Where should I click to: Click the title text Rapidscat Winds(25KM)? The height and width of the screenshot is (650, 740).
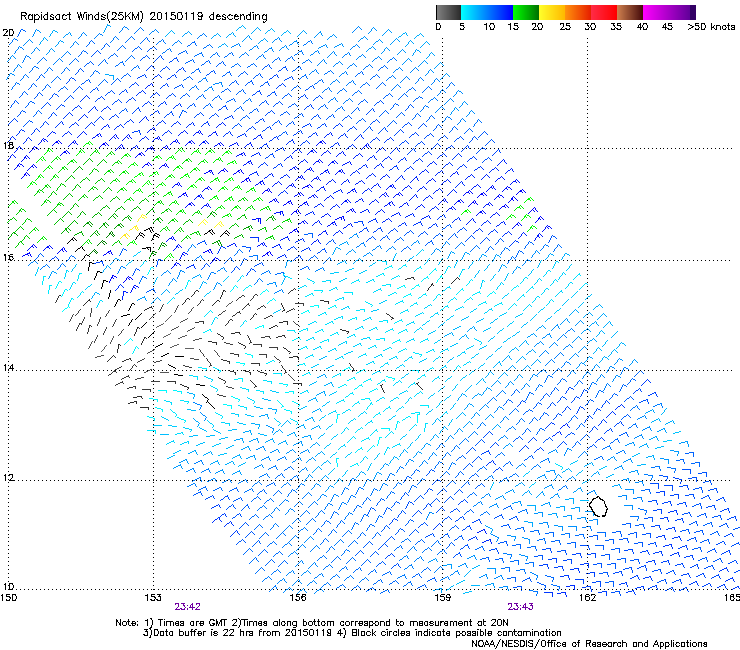coord(81,17)
